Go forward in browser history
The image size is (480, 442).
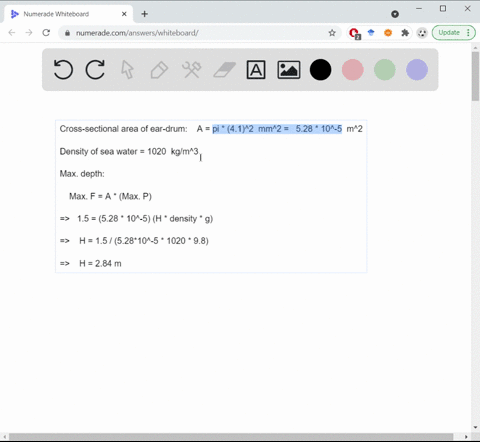click(x=29, y=33)
